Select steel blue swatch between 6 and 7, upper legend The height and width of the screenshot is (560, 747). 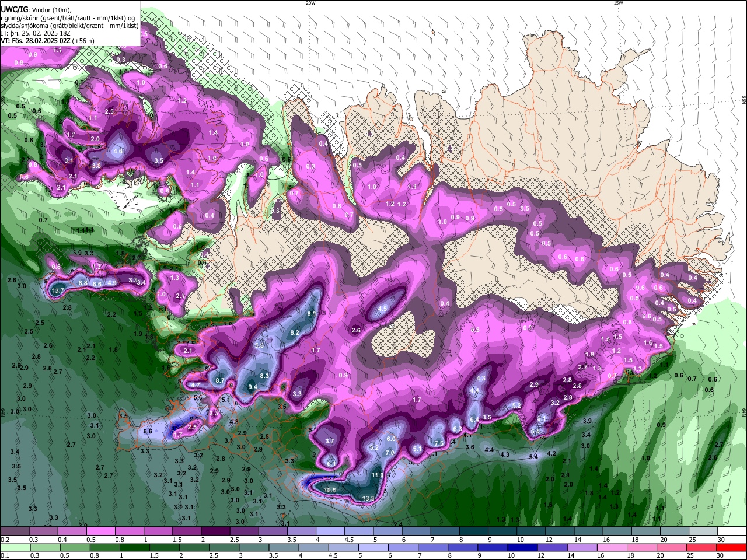(417, 531)
